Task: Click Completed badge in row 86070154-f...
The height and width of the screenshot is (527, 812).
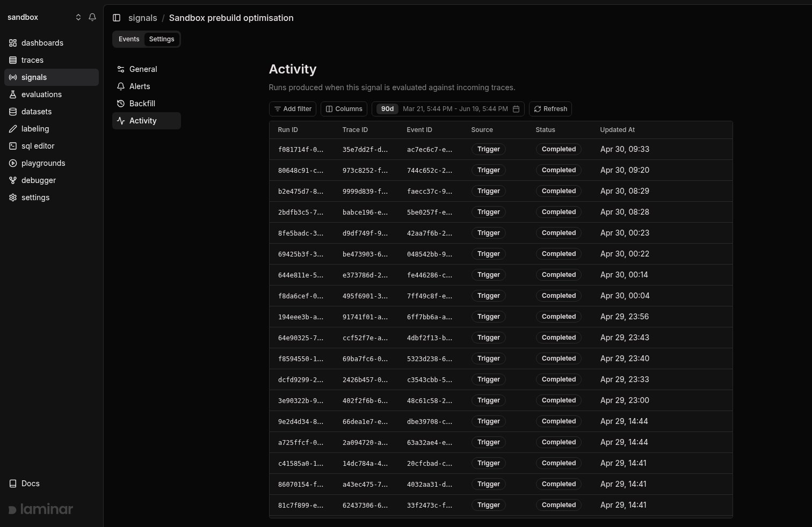Action: point(559,484)
